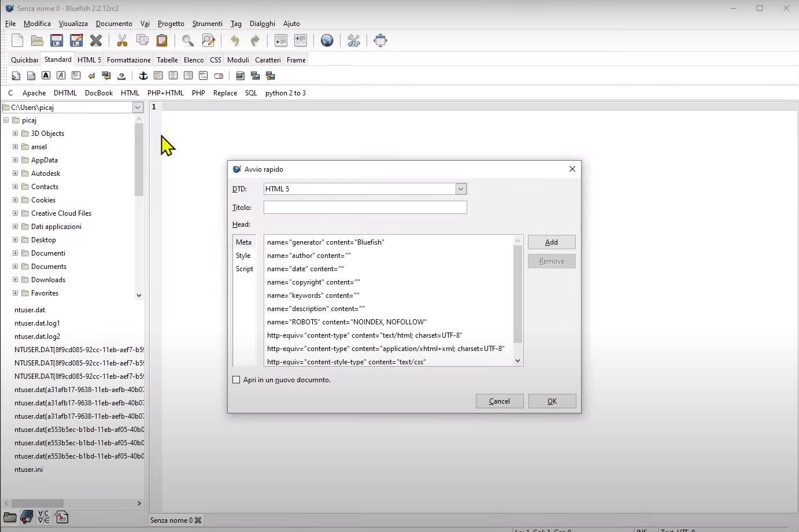Screen dimensions: 799x532
Task: Collapse the picaj root folder
Action: pyautogui.click(x=6, y=120)
